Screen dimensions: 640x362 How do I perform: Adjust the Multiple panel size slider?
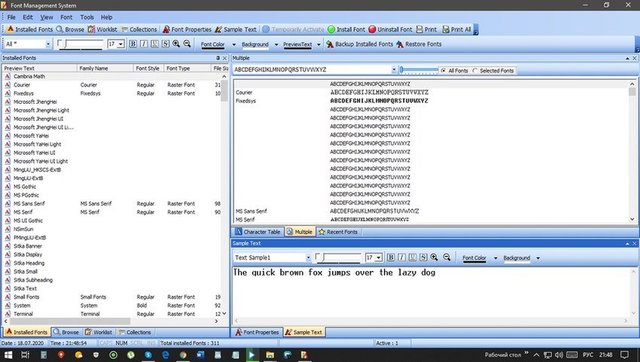pyautogui.click(x=419, y=70)
